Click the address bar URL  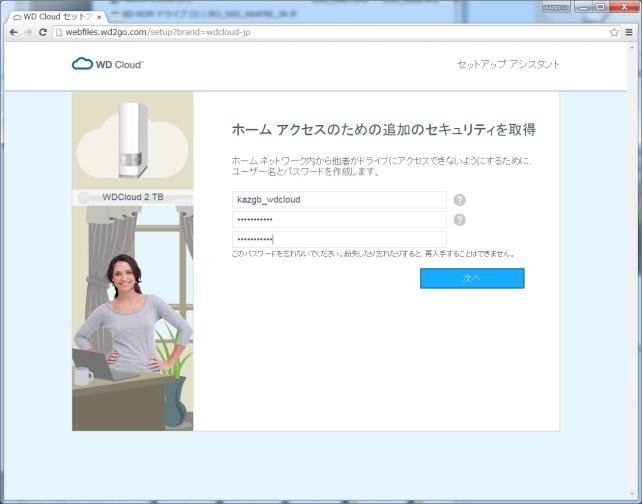pyautogui.click(x=158, y=32)
